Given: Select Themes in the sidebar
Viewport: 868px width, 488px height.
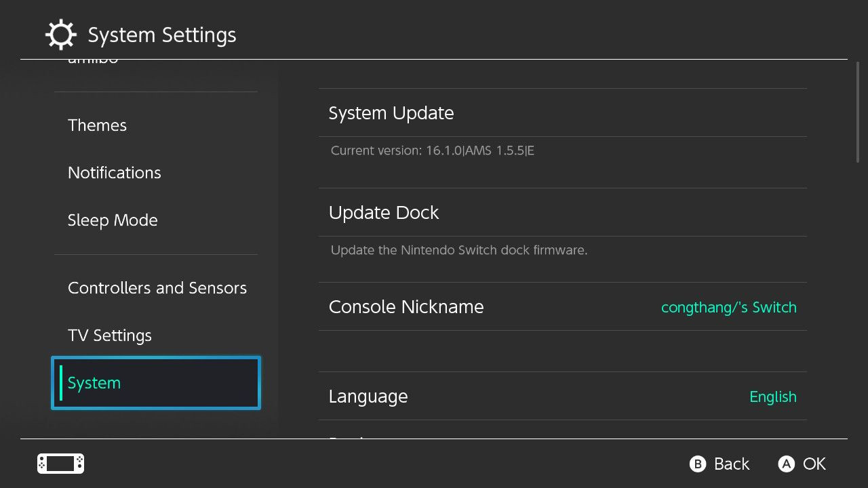Looking at the screenshot, I should [97, 125].
